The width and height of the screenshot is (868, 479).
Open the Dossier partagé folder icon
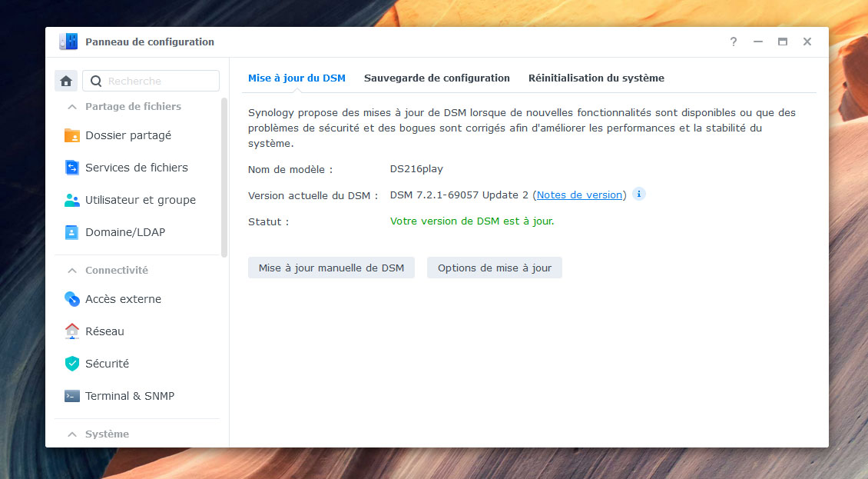pos(72,135)
